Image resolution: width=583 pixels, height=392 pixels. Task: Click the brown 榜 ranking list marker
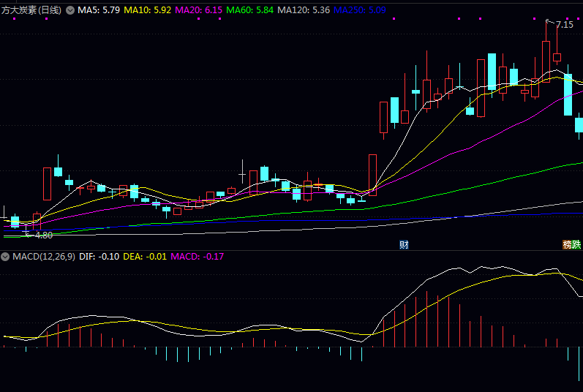[567, 244]
